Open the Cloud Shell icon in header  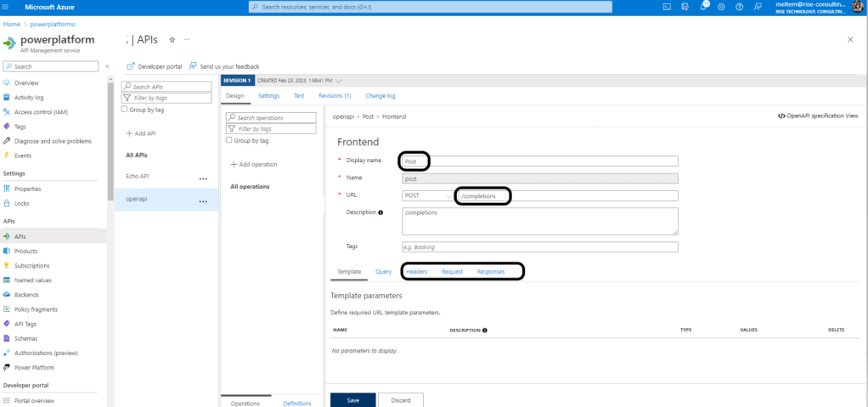[x=668, y=7]
